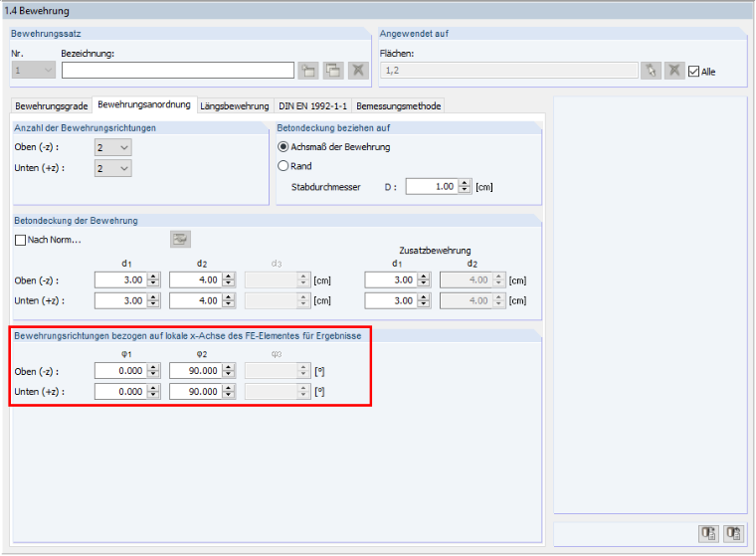Screen dimensions: 756x556
Task: Open the concrete cover standard settings icon
Action: pos(180,239)
